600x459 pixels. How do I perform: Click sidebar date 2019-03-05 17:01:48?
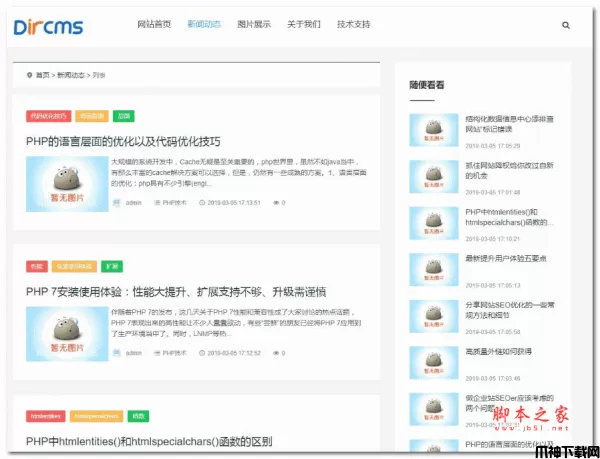493,192
